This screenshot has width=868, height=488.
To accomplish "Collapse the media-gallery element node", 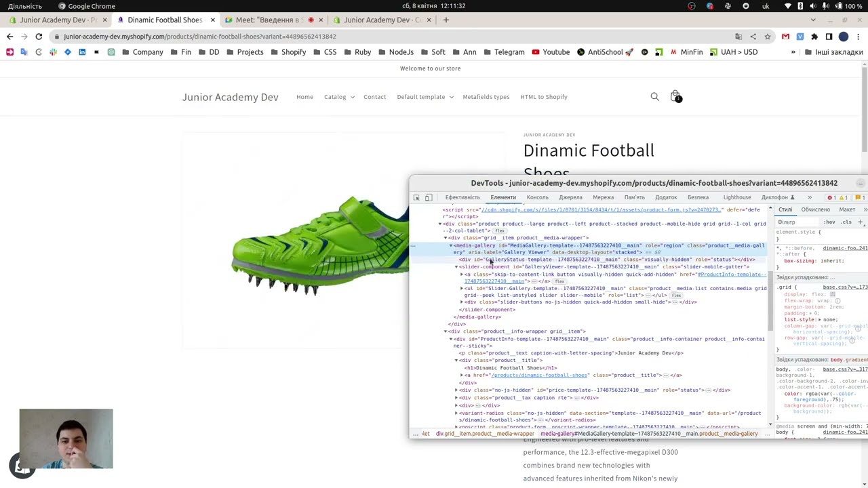I will click(x=451, y=245).
